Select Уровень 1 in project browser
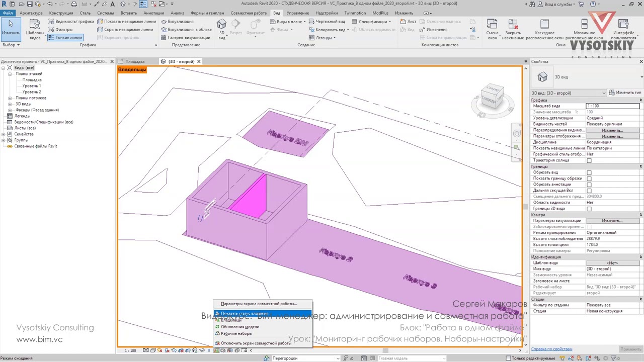644x362 pixels. [x=32, y=86]
